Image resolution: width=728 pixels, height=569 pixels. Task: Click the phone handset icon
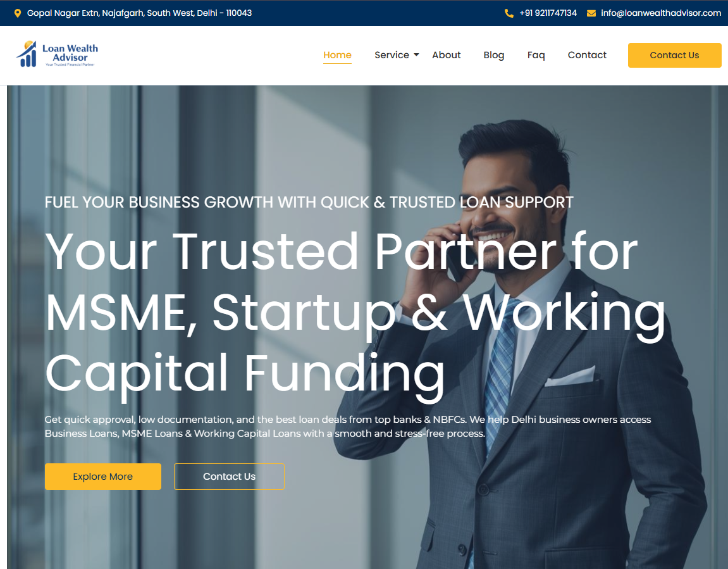509,13
